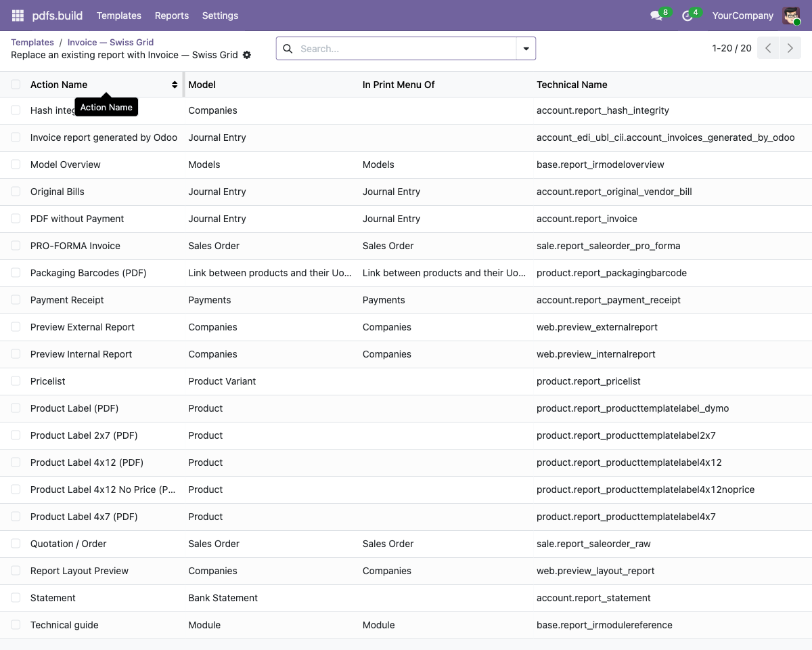The width and height of the screenshot is (812, 650).
Task: Click sale.report_saleorder_raw technical name
Action: point(593,544)
